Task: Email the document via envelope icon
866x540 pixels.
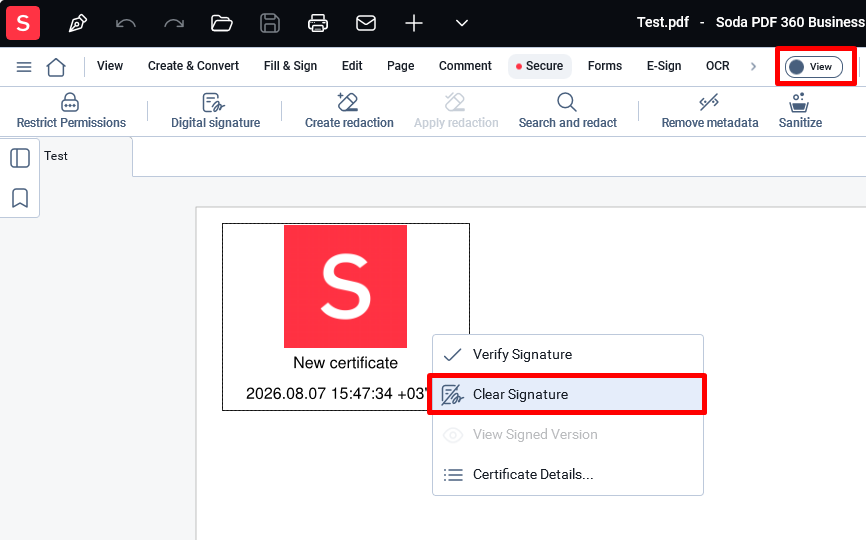Action: (x=366, y=23)
